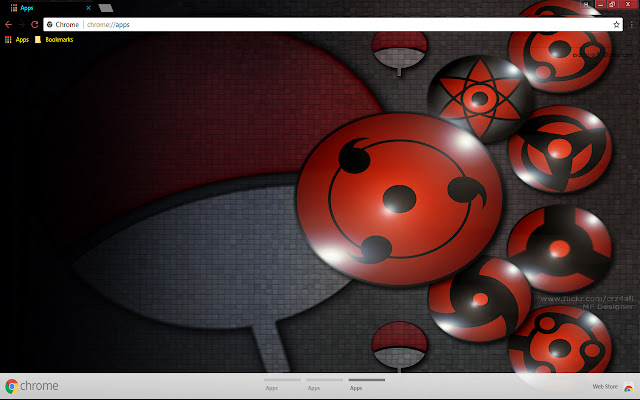
Task: Open the Web Store link
Action: pos(612,387)
